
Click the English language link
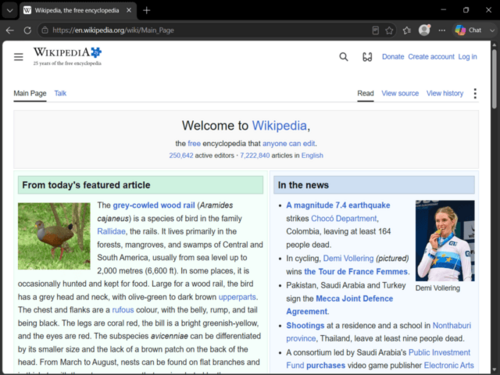(312, 156)
